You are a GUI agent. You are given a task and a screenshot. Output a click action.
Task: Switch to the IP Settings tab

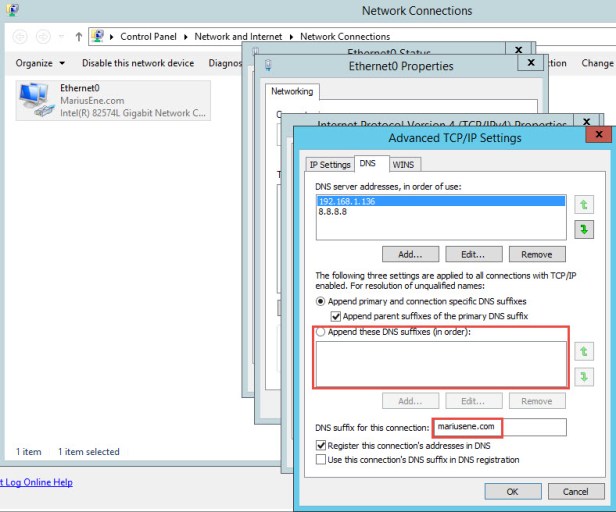[x=329, y=165]
